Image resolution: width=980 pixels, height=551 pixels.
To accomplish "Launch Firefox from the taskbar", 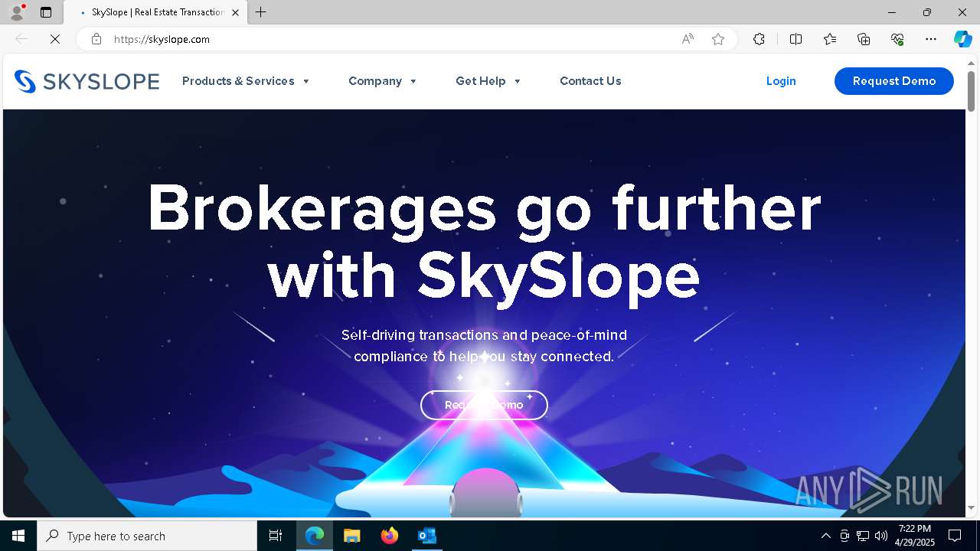I will [389, 536].
